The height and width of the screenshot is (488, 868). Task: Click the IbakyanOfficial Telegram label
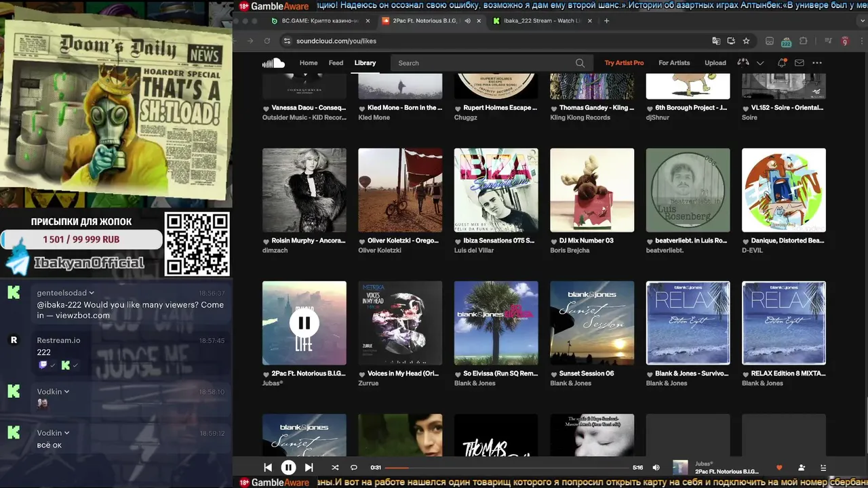point(88,263)
